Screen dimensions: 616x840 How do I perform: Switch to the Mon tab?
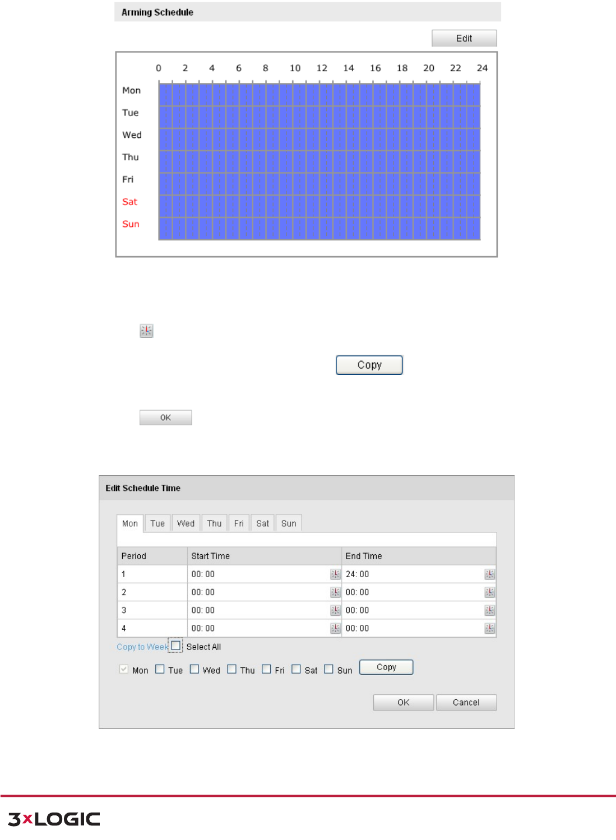tap(130, 523)
